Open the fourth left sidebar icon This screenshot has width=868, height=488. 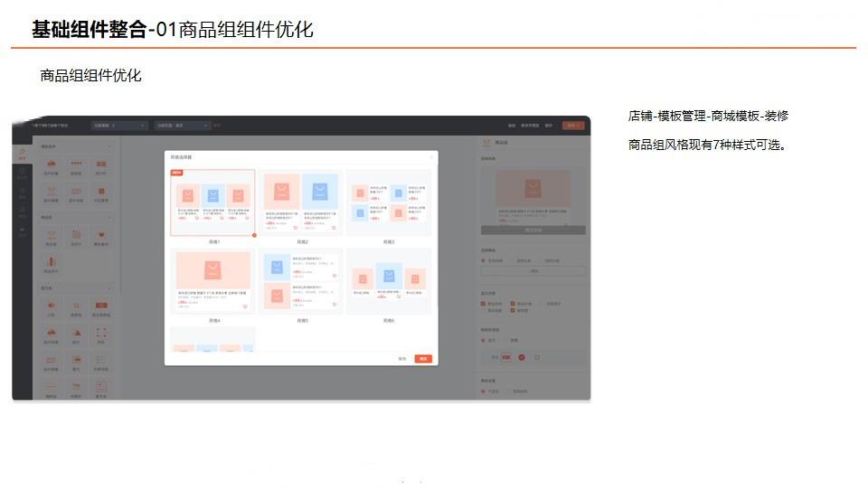pos(22,211)
